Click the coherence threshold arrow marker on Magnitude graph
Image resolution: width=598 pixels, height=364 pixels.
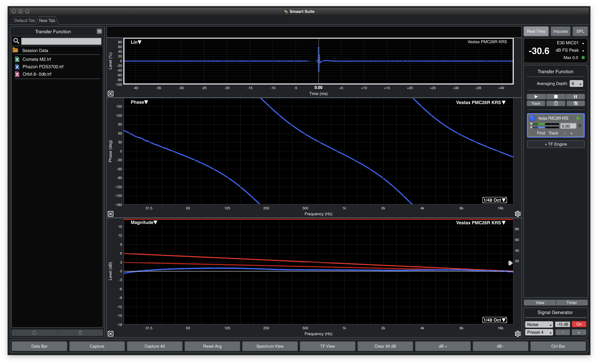(510, 263)
